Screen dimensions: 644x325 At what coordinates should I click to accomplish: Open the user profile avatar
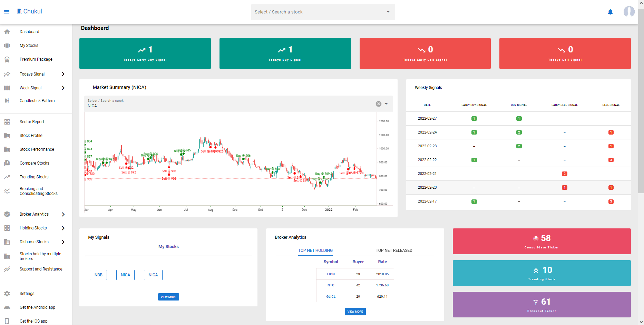point(629,11)
